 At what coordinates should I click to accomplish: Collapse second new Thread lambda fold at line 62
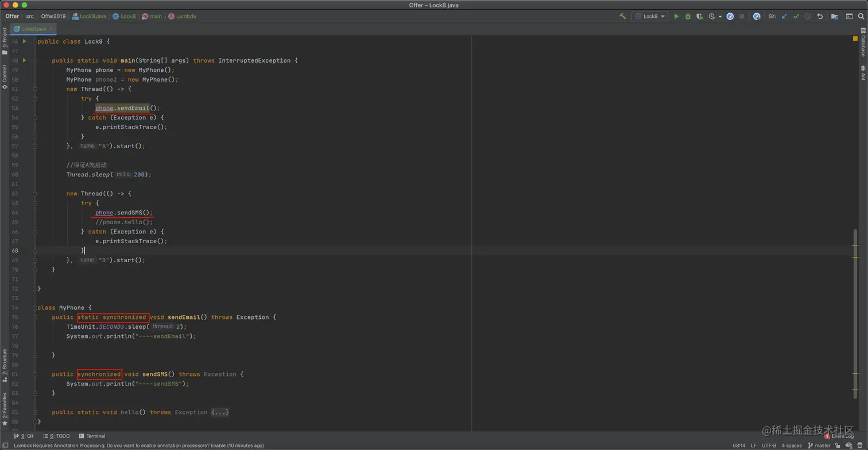(x=35, y=194)
